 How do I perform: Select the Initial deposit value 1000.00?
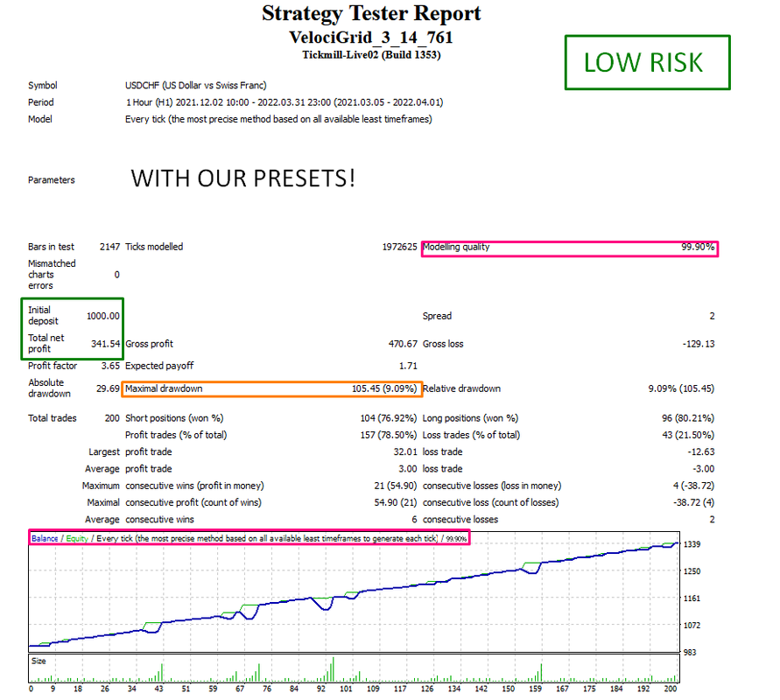(103, 316)
